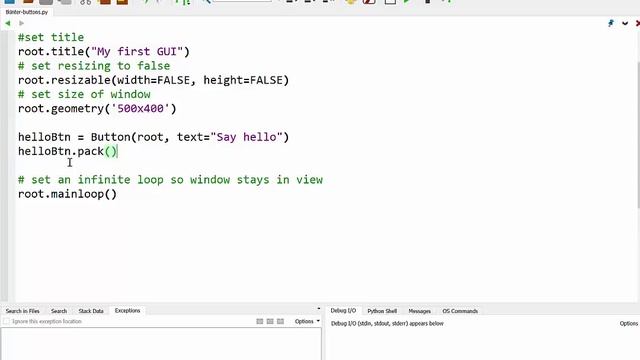
Task: Open the editor file list chevron menu
Action: [x=625, y=23]
